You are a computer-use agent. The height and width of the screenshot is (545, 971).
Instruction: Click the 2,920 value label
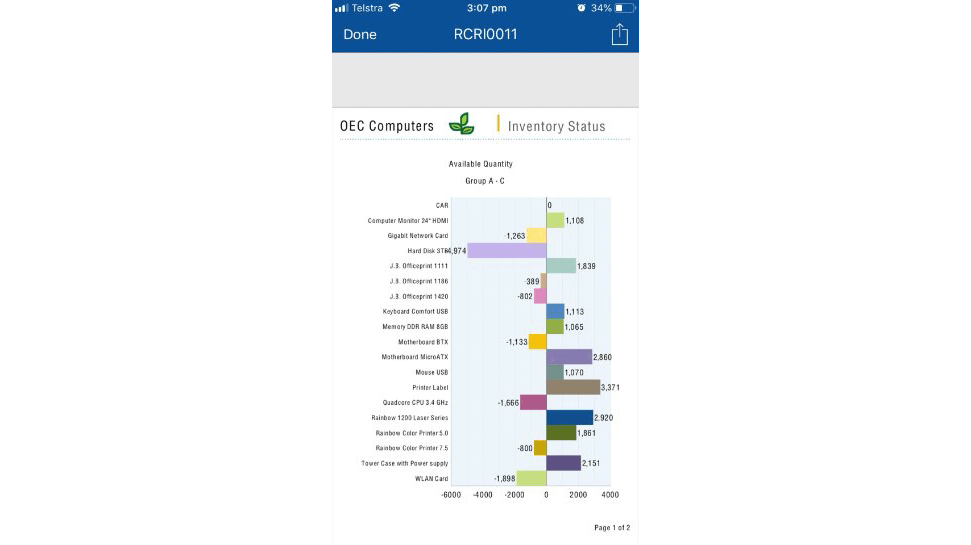(x=603, y=418)
